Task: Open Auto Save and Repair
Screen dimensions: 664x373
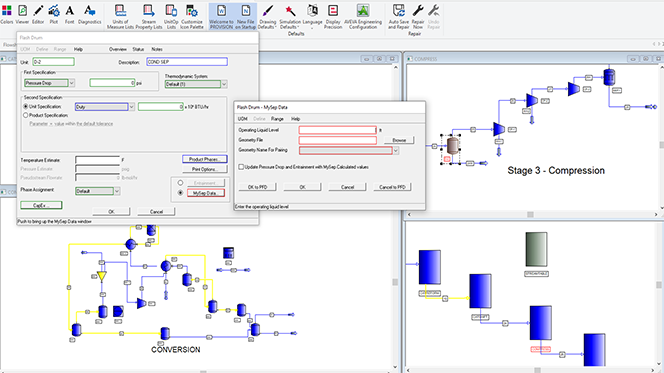Action: click(x=398, y=17)
